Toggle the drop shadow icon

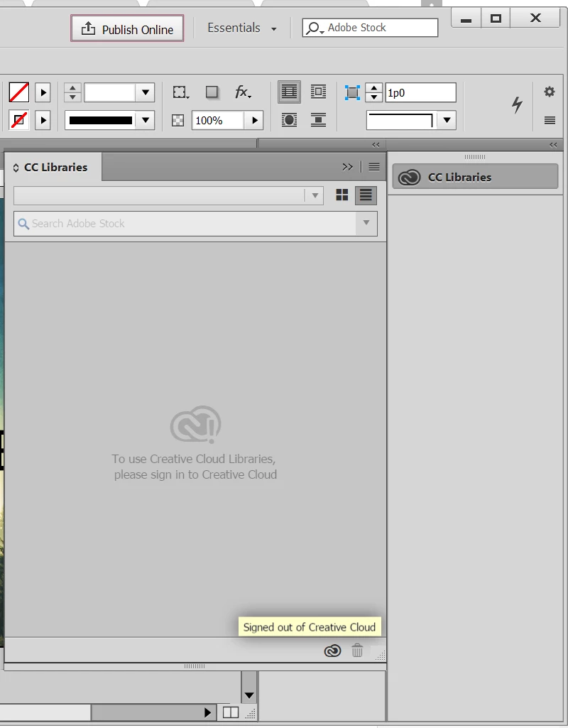tap(212, 92)
